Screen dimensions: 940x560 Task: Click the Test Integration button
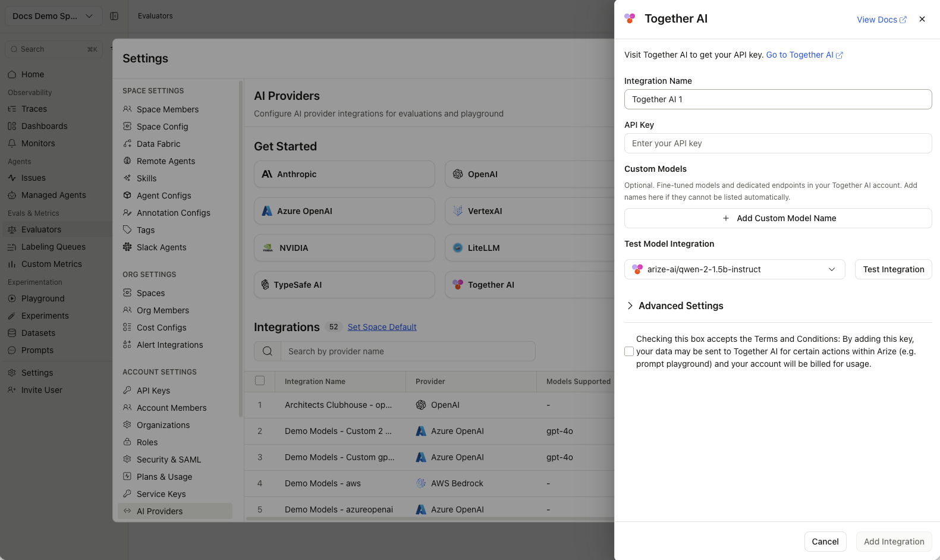(x=894, y=269)
